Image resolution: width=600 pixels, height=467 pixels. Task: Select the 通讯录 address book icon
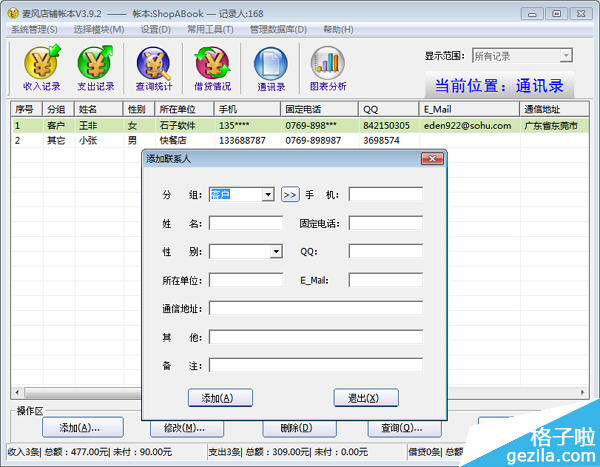270,70
